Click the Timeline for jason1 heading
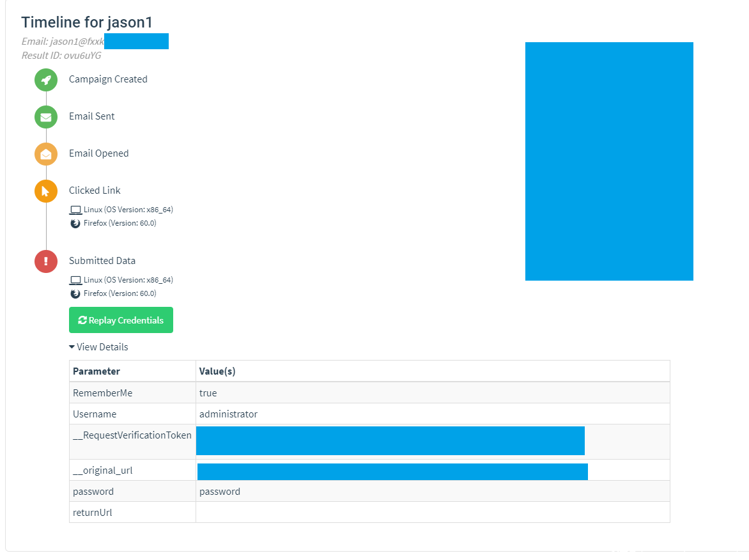The height and width of the screenshot is (560, 749). pos(87,22)
